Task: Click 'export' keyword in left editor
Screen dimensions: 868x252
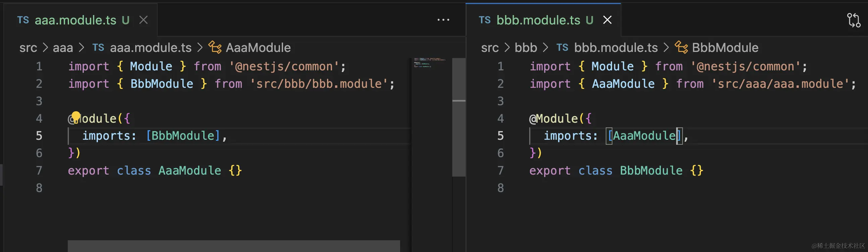Action: [89, 171]
